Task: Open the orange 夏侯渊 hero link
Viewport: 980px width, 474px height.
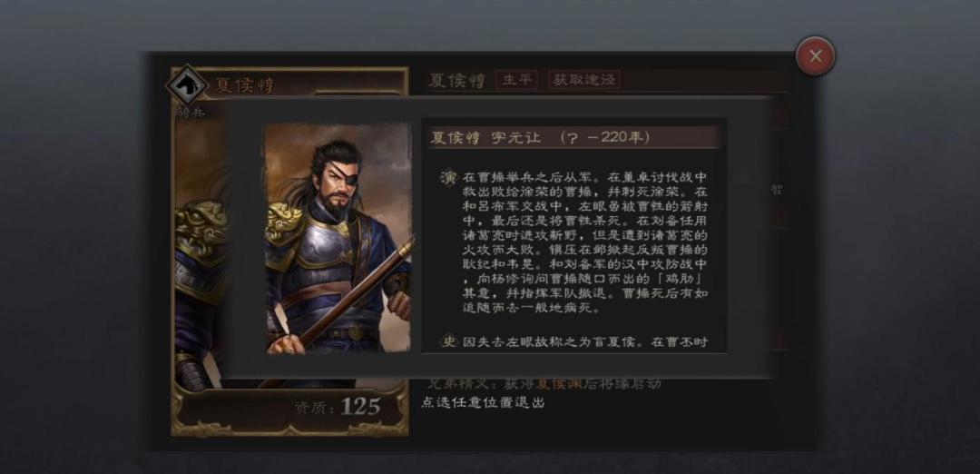Action: pos(559,383)
